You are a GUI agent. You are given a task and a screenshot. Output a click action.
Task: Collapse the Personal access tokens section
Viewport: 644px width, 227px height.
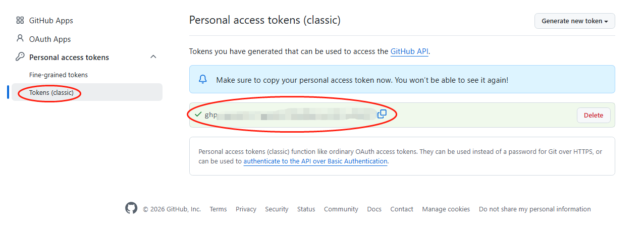tap(153, 57)
